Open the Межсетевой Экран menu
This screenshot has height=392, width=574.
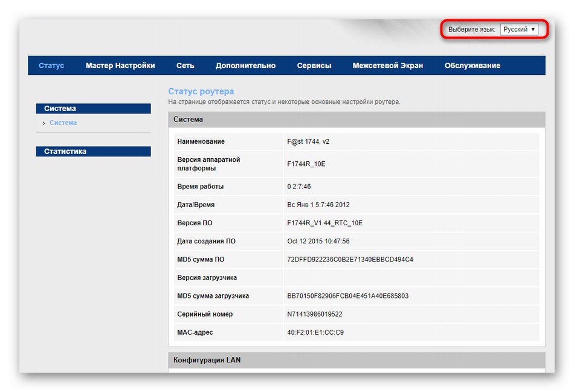click(388, 65)
